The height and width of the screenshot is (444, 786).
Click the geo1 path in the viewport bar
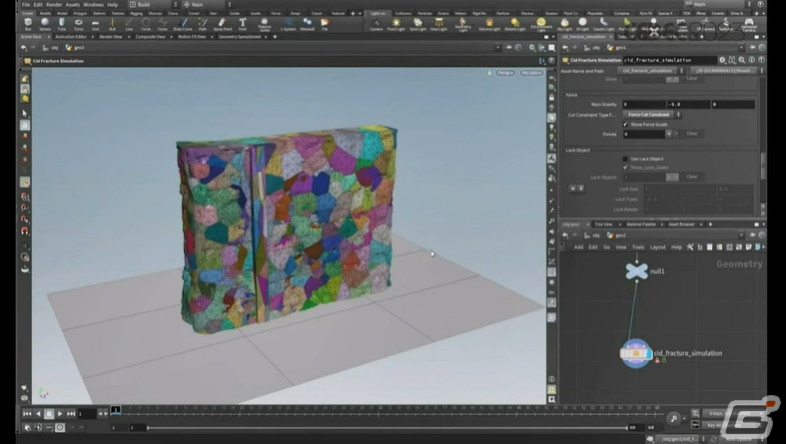point(75,48)
